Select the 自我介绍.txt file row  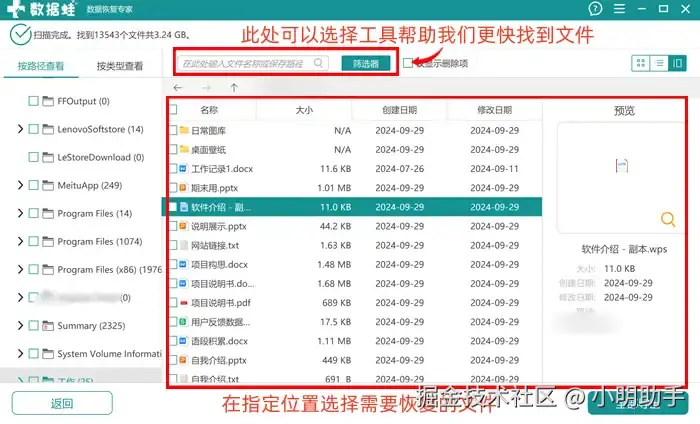point(355,378)
